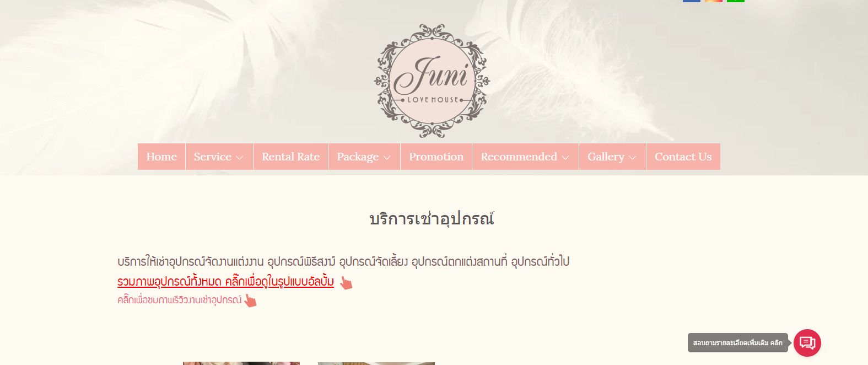The width and height of the screenshot is (868, 365).
Task: Expand the Package menu chevron
Action: [x=387, y=158]
